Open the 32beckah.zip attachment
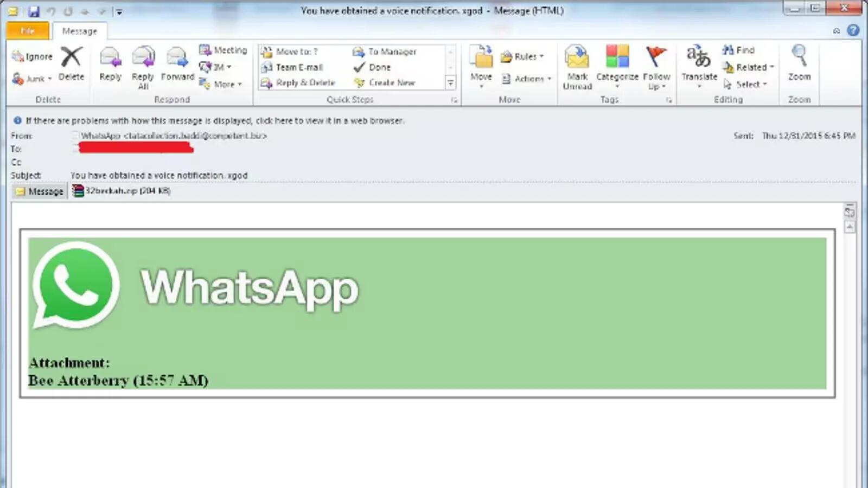 (122, 191)
